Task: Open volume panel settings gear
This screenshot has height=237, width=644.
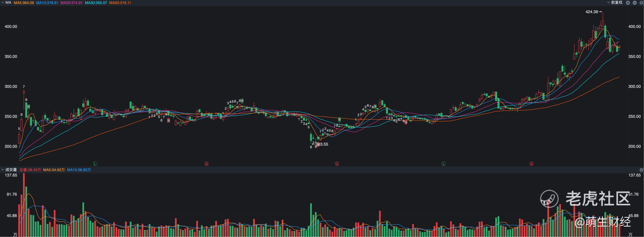Action: [x=641, y=170]
